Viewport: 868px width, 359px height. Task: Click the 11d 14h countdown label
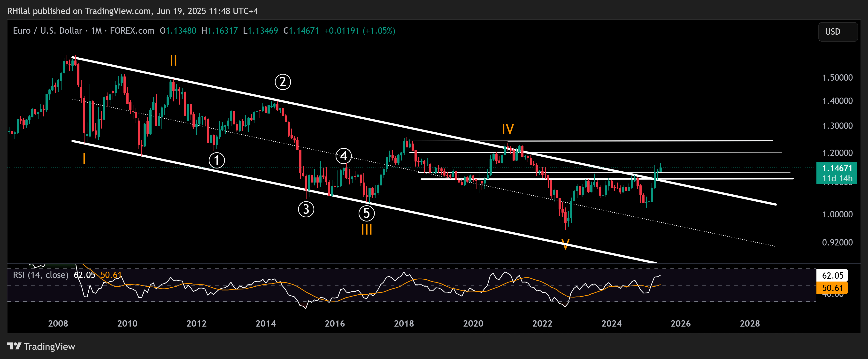pos(837,178)
